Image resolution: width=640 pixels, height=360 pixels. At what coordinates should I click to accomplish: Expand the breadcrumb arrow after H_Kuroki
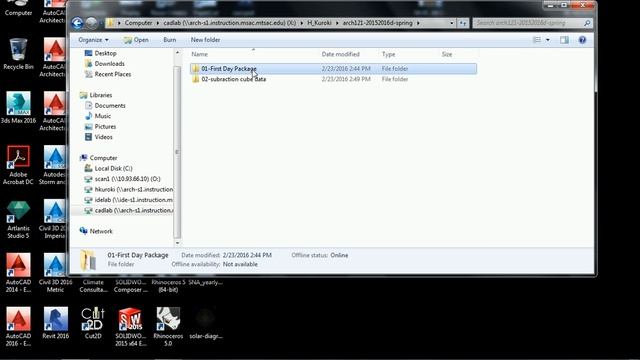pyautogui.click(x=337, y=23)
